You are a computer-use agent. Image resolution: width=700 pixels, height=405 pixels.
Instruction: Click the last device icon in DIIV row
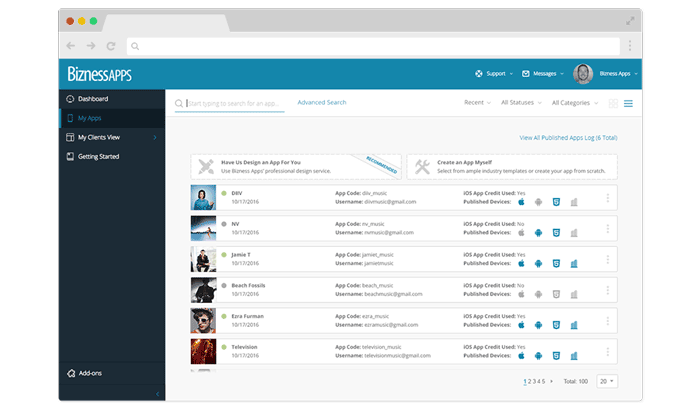click(x=574, y=202)
